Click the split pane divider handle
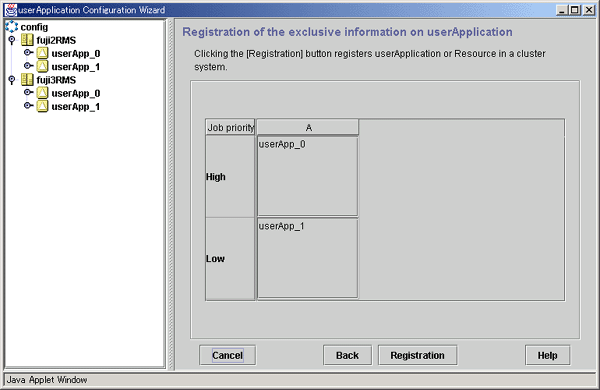The width and height of the screenshot is (600, 390). (x=171, y=194)
